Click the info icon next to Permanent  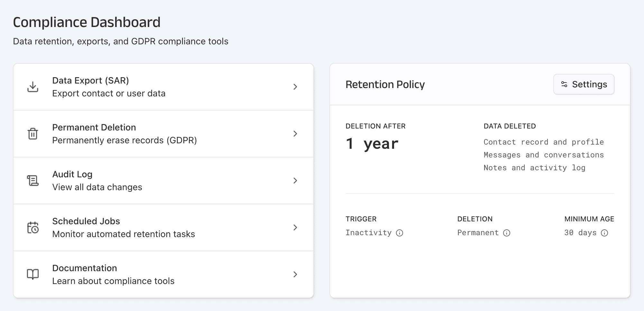507,233
